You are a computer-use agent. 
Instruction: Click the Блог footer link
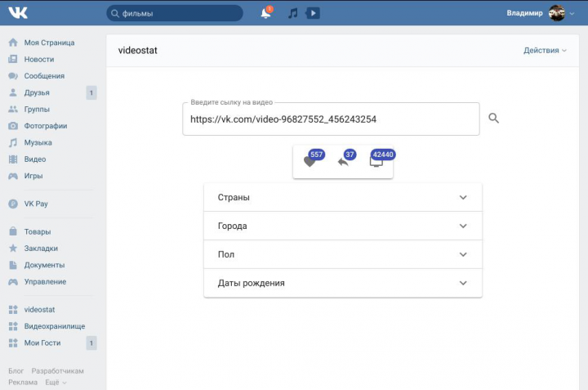[x=16, y=371]
